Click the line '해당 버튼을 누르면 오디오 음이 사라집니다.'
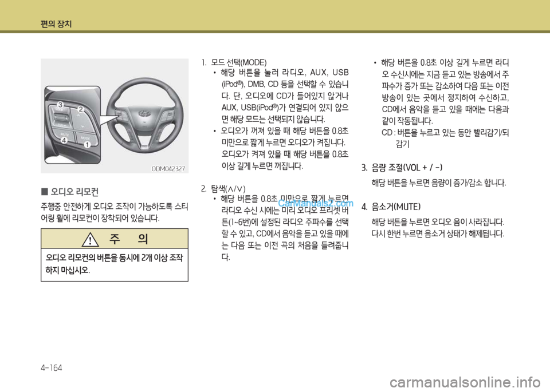 [438, 222]
